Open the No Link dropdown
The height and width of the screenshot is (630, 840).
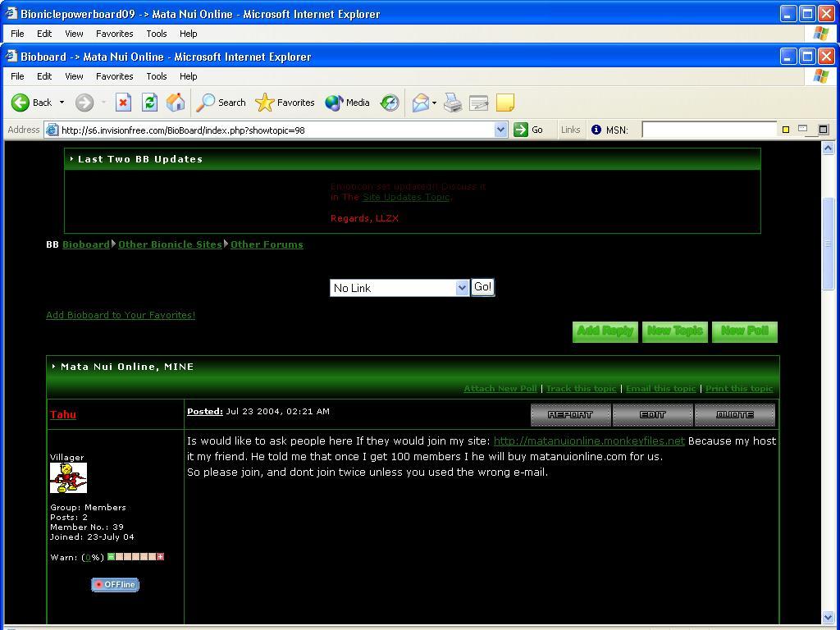pyautogui.click(x=399, y=288)
